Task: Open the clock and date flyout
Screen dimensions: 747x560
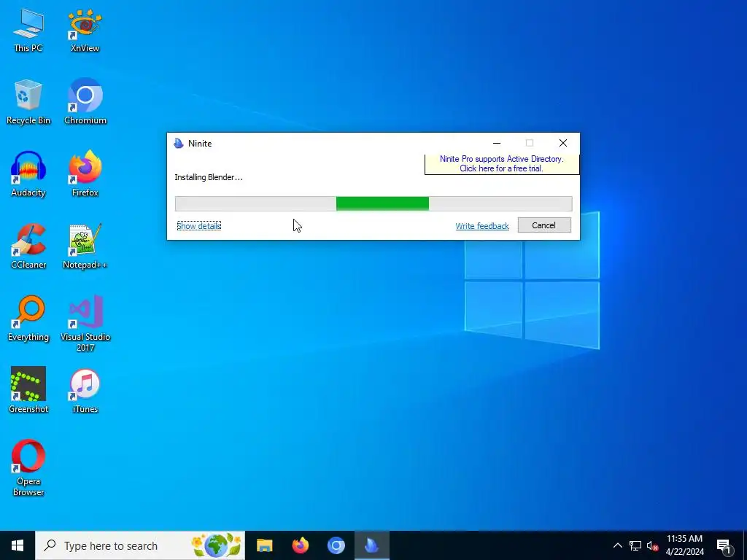Action: tap(684, 545)
